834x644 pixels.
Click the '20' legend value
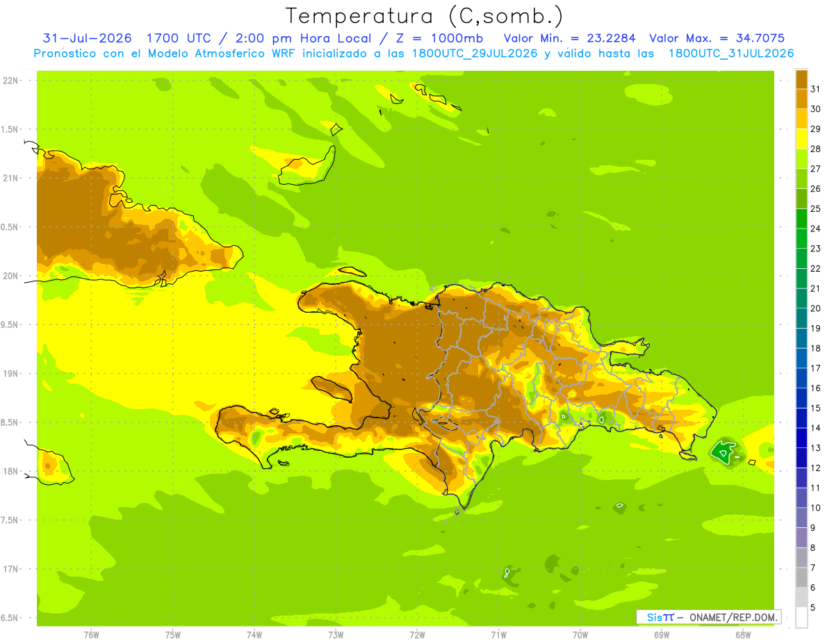pos(815,308)
